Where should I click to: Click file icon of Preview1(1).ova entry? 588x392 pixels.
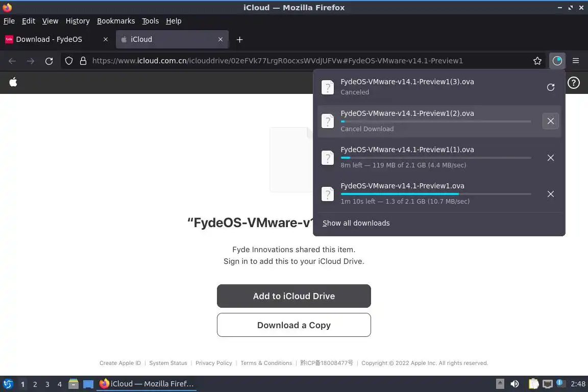[x=327, y=158]
